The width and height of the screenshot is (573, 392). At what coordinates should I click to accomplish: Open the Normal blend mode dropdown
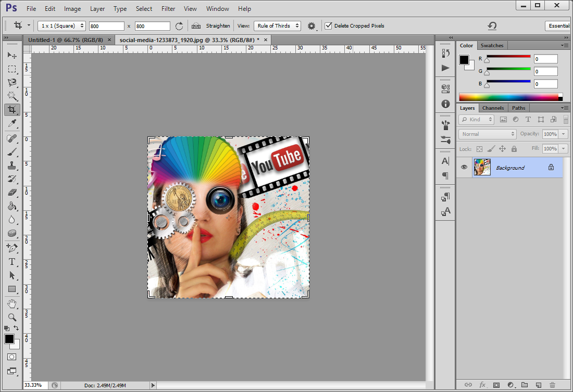tap(487, 134)
